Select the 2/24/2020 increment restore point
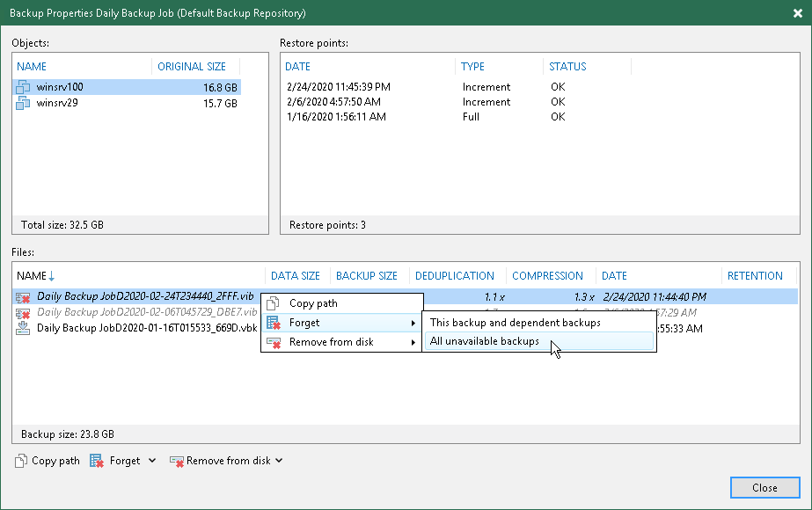812x510 pixels. (x=339, y=87)
